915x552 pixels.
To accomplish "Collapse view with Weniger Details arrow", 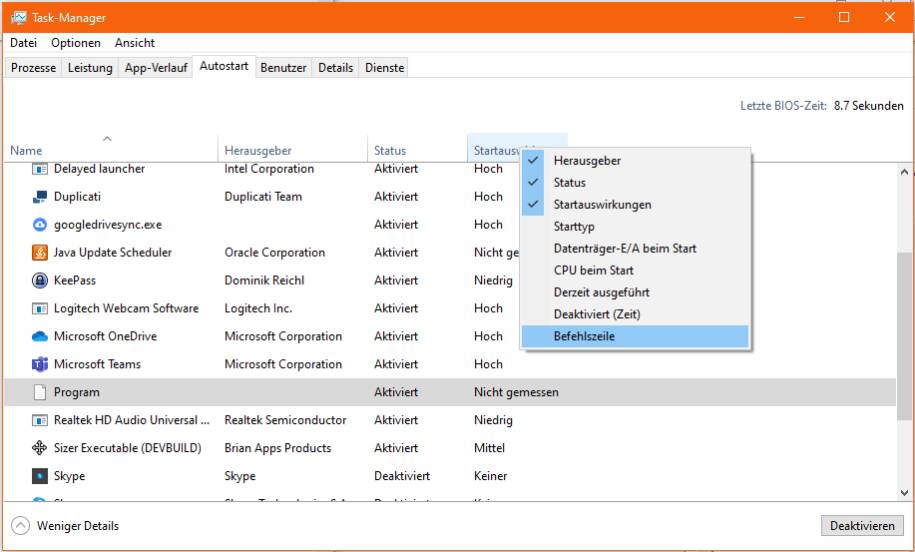I will click(20, 526).
